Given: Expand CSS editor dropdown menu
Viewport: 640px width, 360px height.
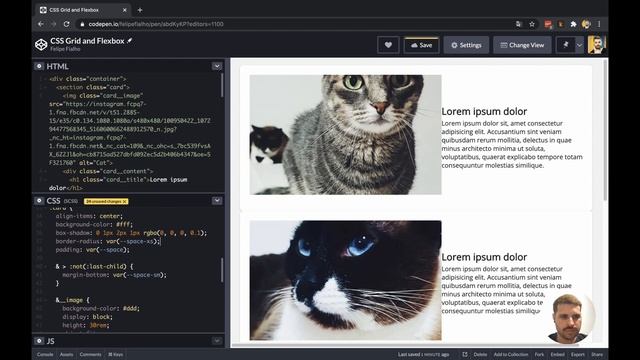Looking at the screenshot, I should coord(217,200).
